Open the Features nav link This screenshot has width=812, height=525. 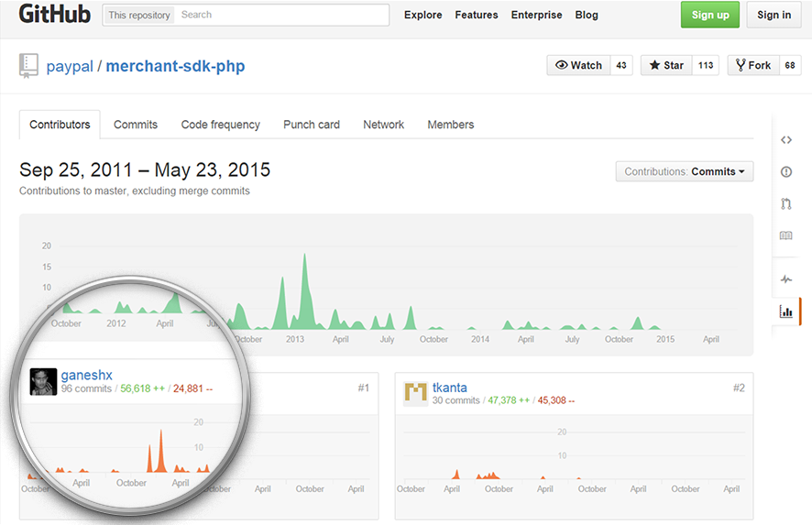[x=477, y=15]
